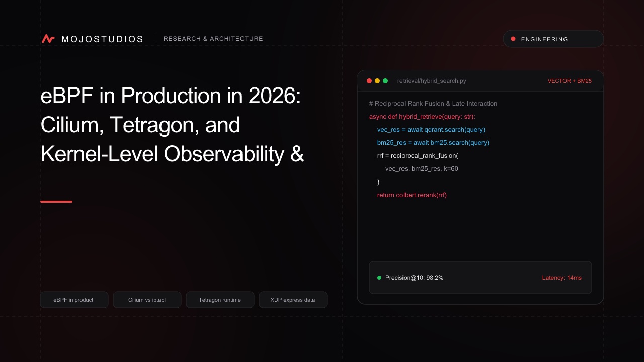This screenshot has height=362, width=644.
Task: Open the Cilium vs iptabl tag
Action: 147,300
